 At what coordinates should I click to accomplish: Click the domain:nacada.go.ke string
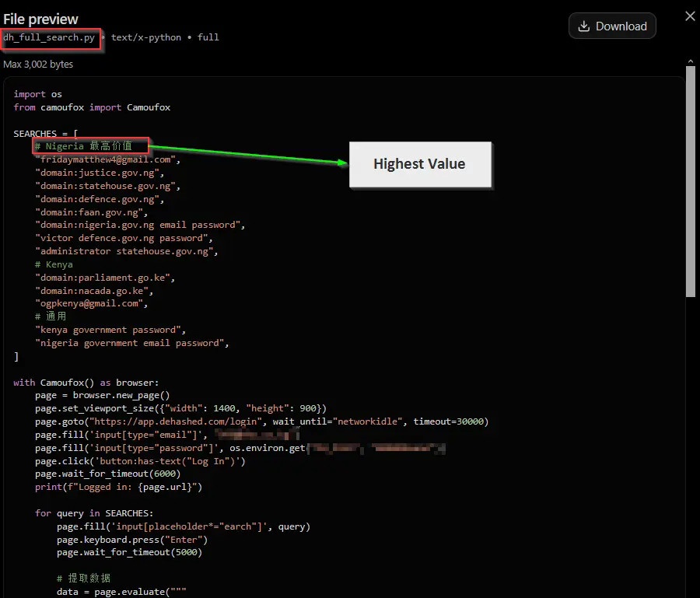click(94, 291)
